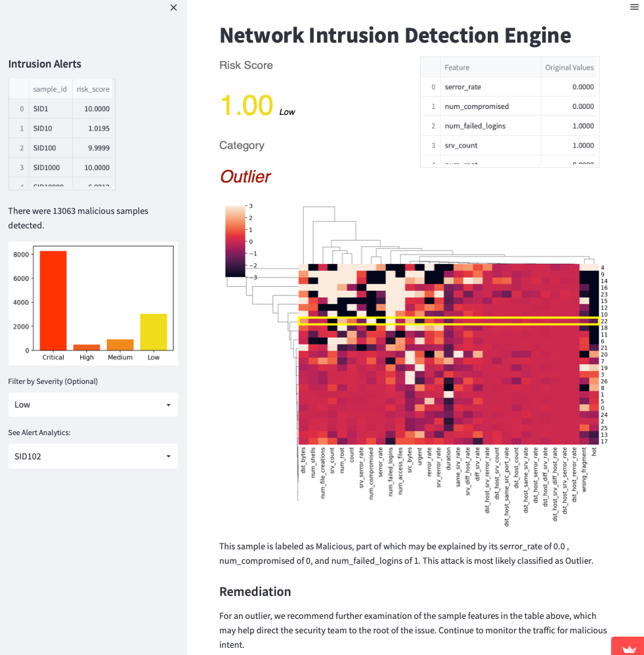This screenshot has width=644, height=655.
Task: Click the Streamlit crown badge icon
Action: tap(628, 648)
